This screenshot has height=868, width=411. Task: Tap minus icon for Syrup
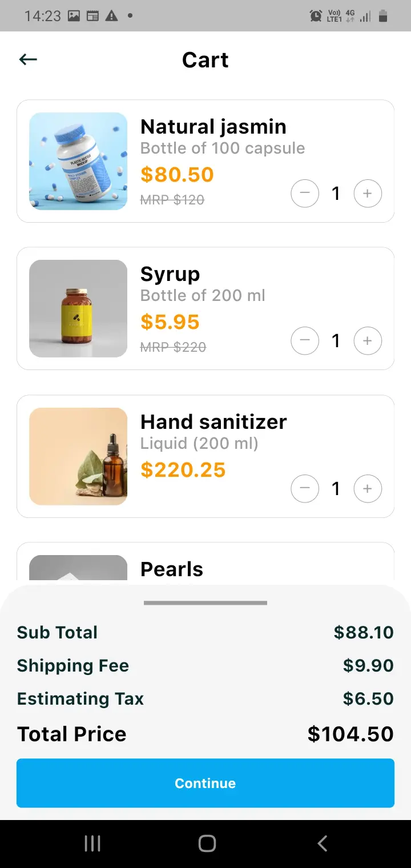click(305, 341)
